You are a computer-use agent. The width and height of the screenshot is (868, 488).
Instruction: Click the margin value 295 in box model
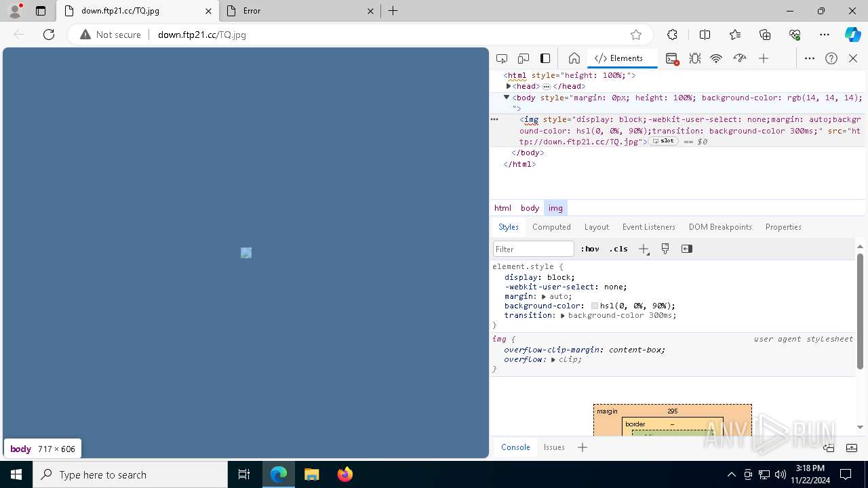[672, 411]
